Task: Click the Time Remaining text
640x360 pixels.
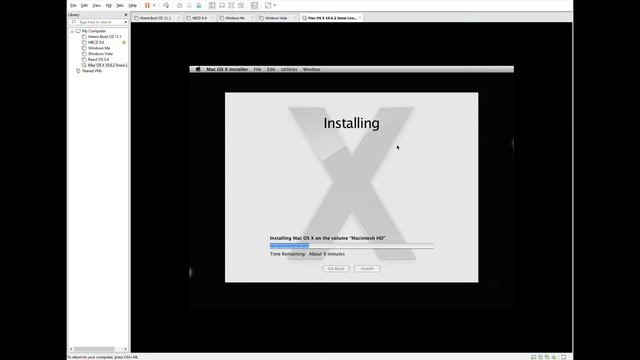Action: tap(307, 254)
